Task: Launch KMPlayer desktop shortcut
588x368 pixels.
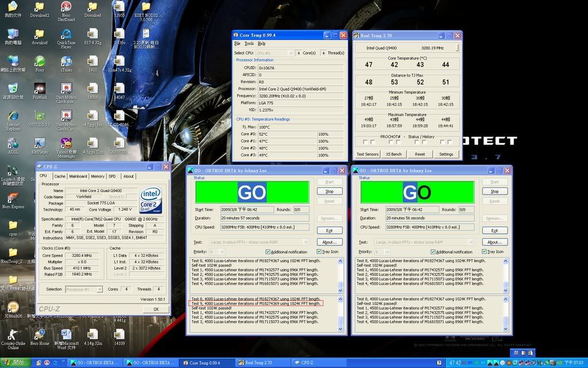Action: pos(40,146)
